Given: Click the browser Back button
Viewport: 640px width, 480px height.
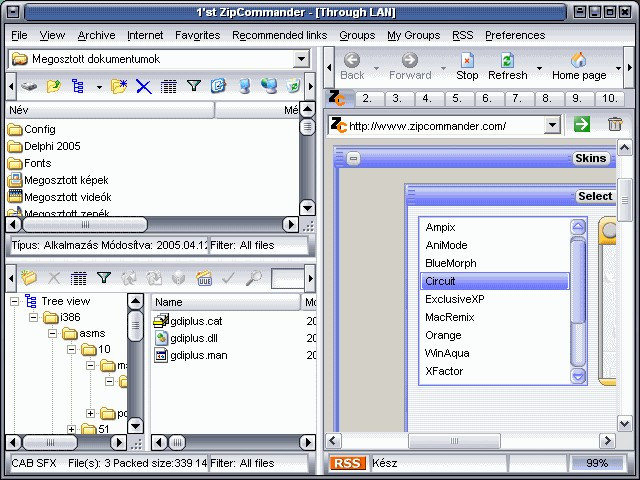Looking at the screenshot, I should [x=352, y=67].
